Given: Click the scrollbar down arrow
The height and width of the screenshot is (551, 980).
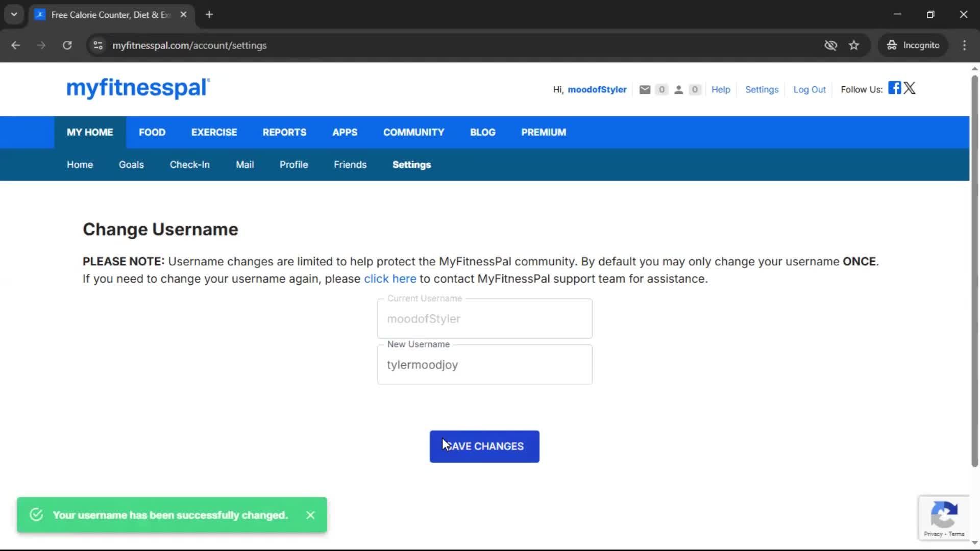Looking at the screenshot, I should click(x=974, y=542).
